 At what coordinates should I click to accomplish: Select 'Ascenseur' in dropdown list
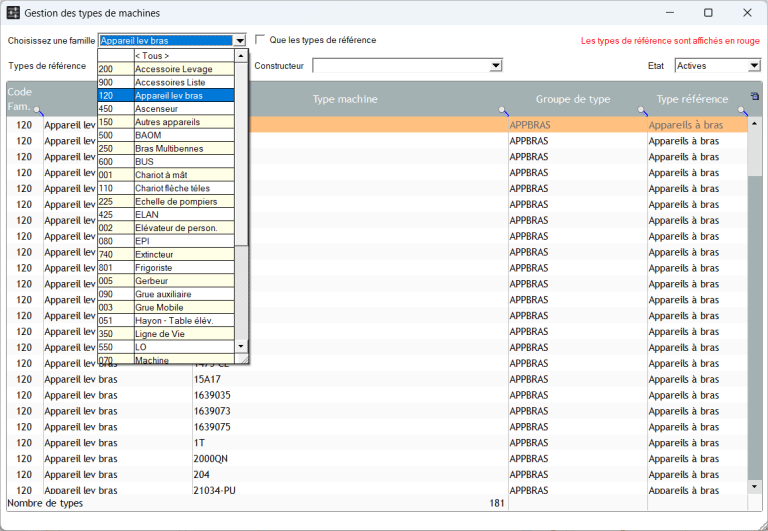166,108
